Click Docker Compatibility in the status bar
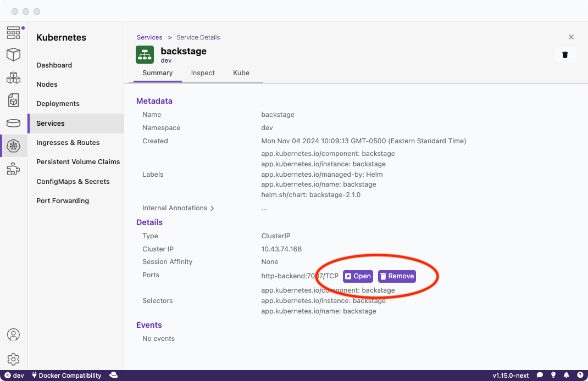Image resolution: width=588 pixels, height=381 pixels. 66,376
